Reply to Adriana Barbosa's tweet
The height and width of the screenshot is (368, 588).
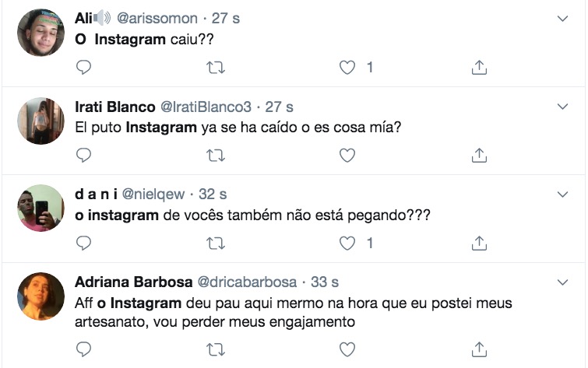(x=83, y=349)
